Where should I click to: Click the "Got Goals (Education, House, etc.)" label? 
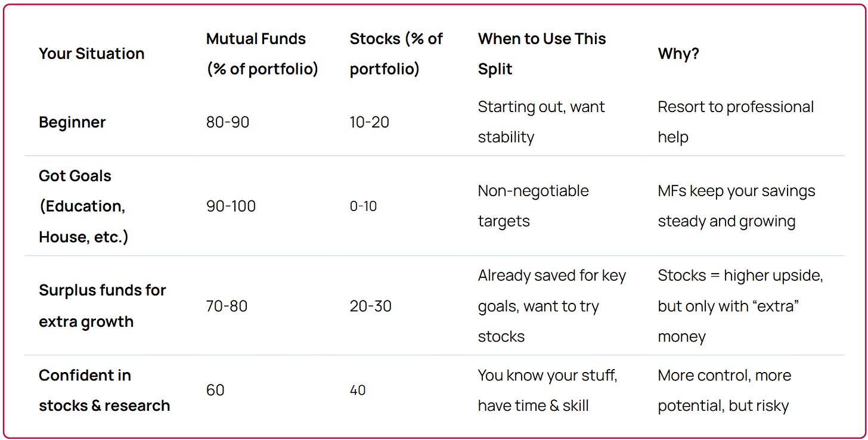[x=83, y=206]
